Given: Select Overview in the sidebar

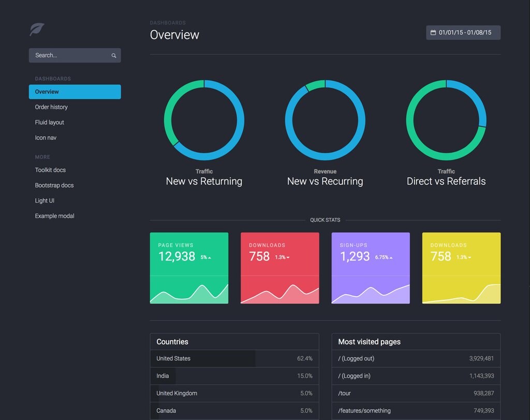Looking at the screenshot, I should pos(75,92).
